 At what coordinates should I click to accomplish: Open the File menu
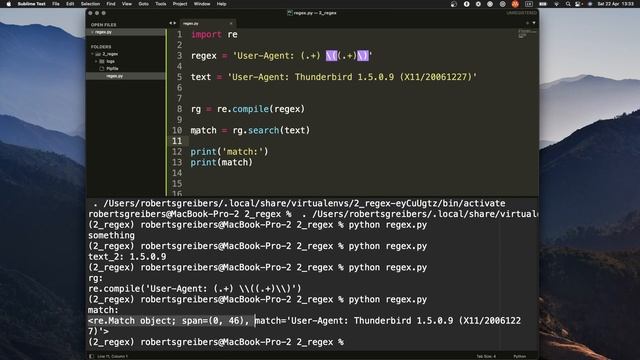[56, 4]
